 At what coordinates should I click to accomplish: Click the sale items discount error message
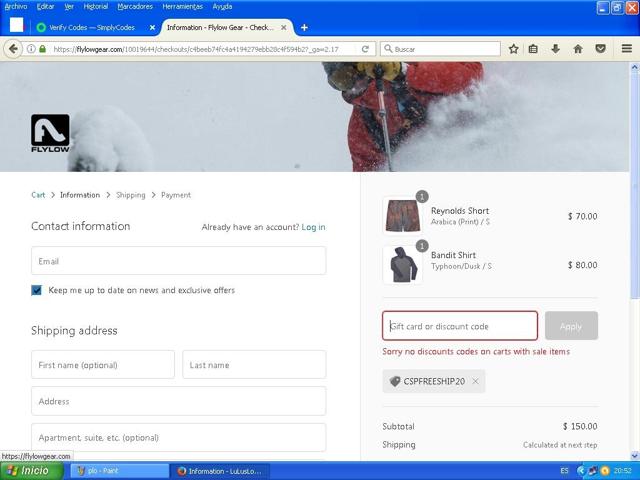point(476,351)
